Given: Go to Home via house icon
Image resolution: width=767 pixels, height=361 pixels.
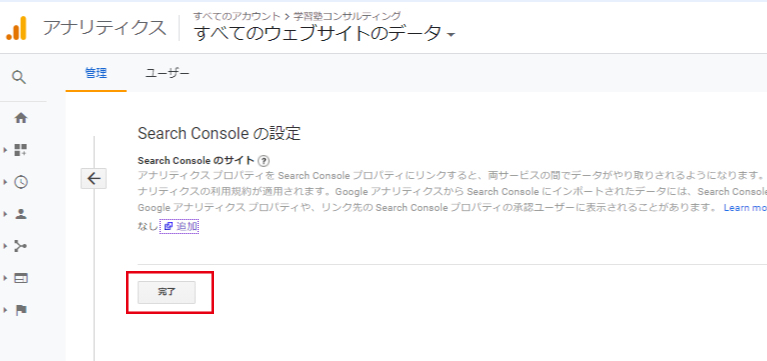Looking at the screenshot, I should [x=21, y=118].
